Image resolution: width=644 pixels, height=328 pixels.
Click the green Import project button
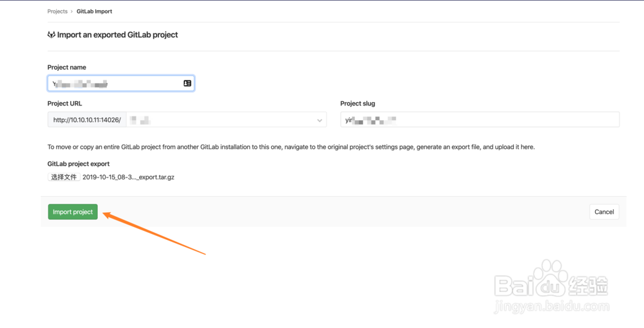tap(73, 212)
